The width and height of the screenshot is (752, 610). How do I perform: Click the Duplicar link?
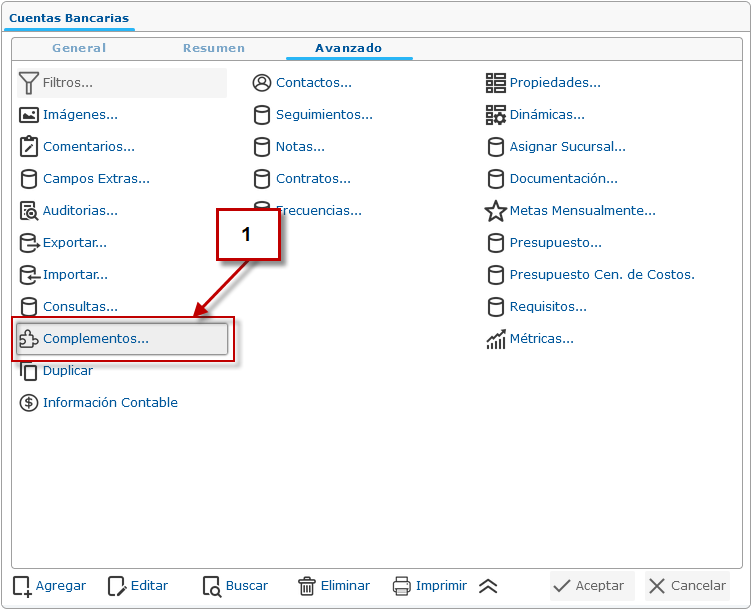(68, 371)
